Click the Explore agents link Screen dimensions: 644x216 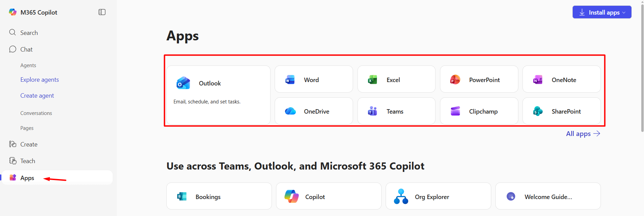click(x=39, y=80)
